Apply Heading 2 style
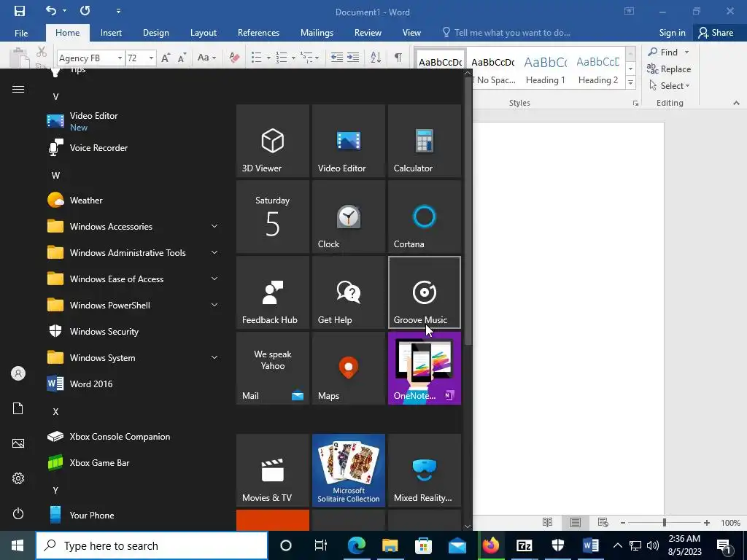This screenshot has height=560, width=747. [598, 69]
